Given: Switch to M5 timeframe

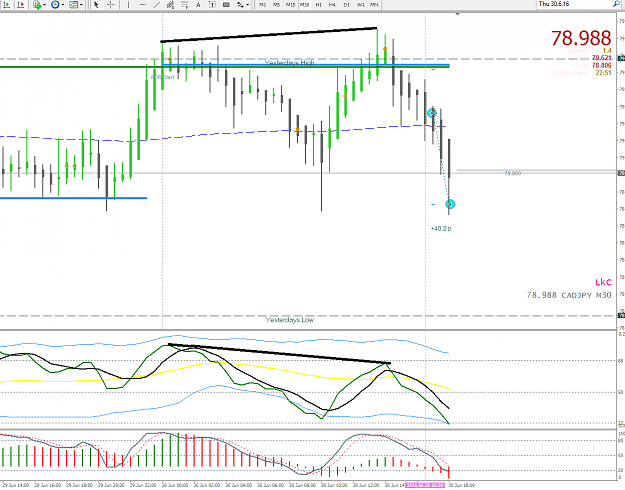Looking at the screenshot, I should click(276, 5).
